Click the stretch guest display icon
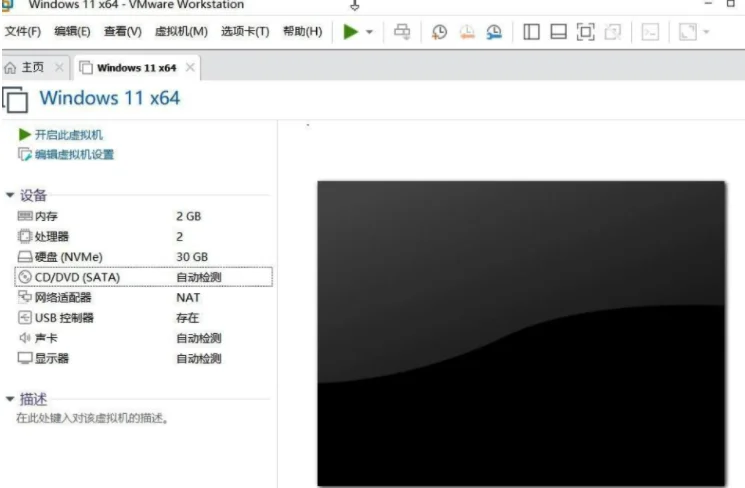745x488 pixels. coord(688,32)
